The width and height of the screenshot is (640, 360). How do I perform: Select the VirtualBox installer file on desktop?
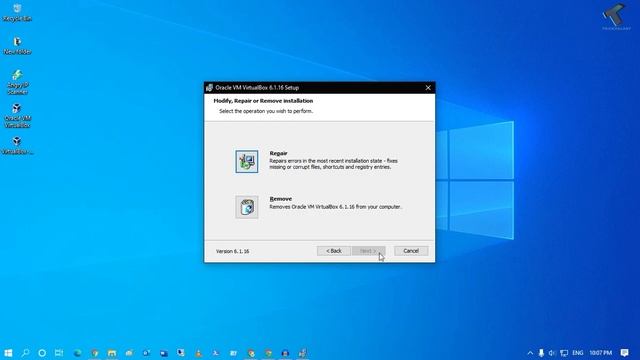tap(17, 146)
